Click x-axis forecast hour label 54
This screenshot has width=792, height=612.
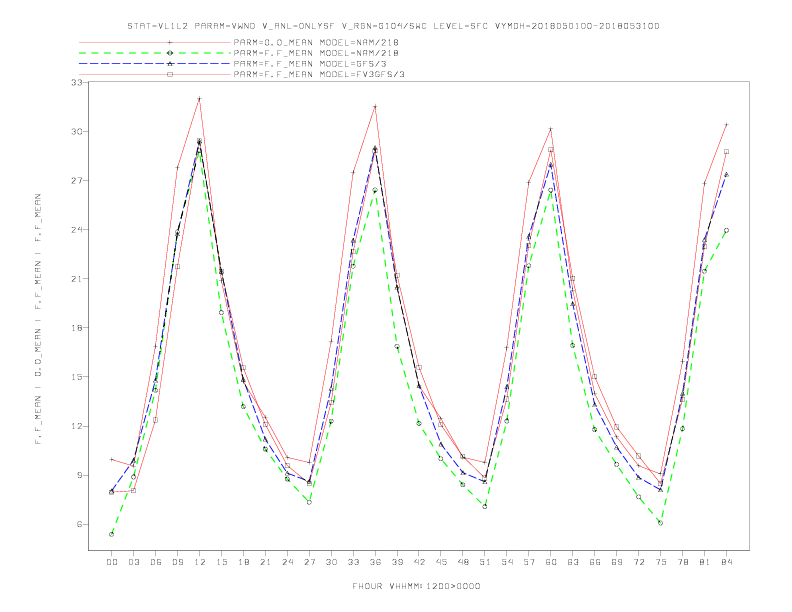[507, 562]
